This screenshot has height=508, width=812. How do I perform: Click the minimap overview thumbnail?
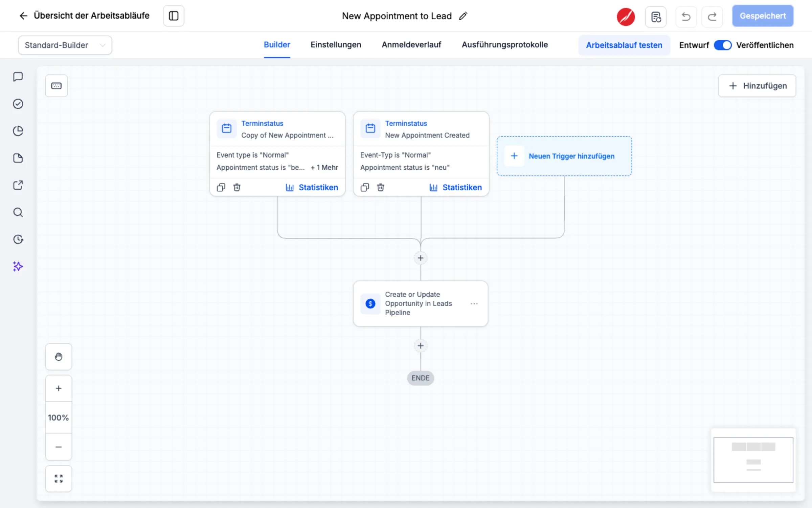(753, 460)
